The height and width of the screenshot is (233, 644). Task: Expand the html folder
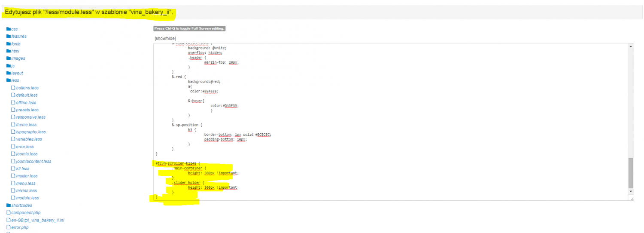click(x=15, y=51)
